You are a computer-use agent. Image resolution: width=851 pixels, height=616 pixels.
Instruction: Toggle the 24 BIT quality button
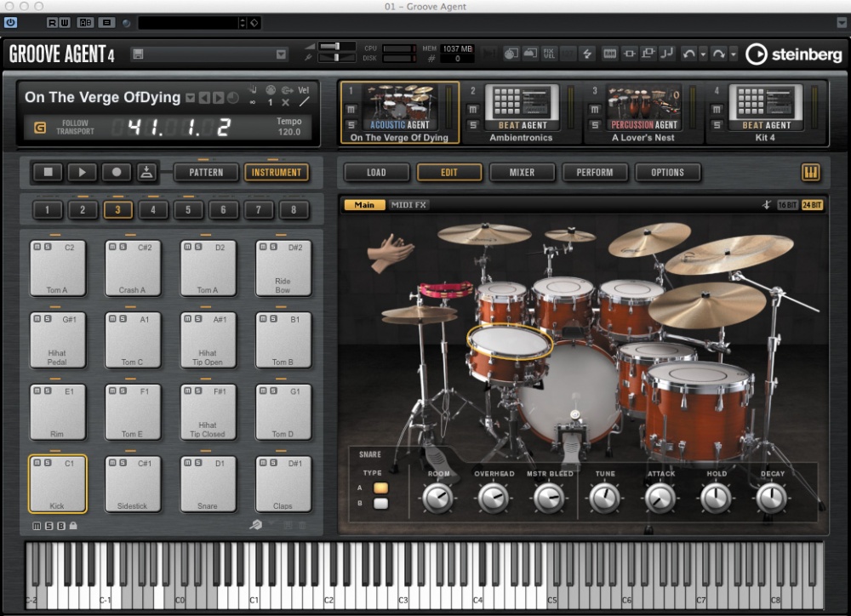(812, 204)
